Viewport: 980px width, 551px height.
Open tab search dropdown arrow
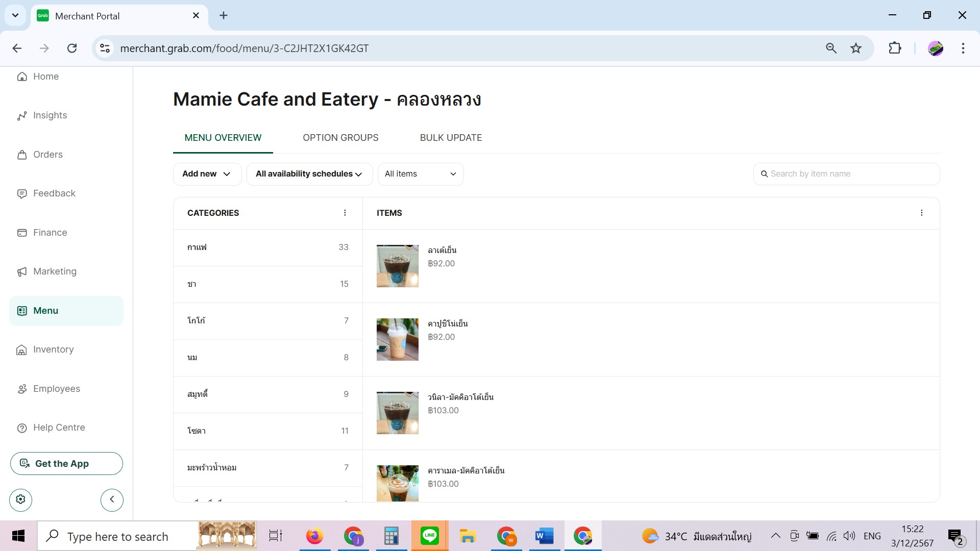(15, 15)
